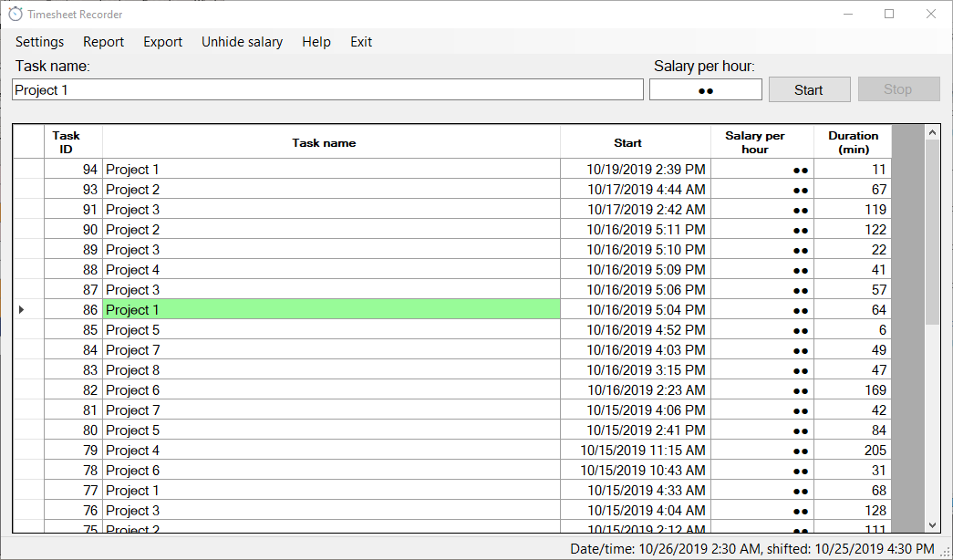Viewport: 953px width, 560px height.
Task: Select Project 1 in task row 77
Action: tap(331, 490)
